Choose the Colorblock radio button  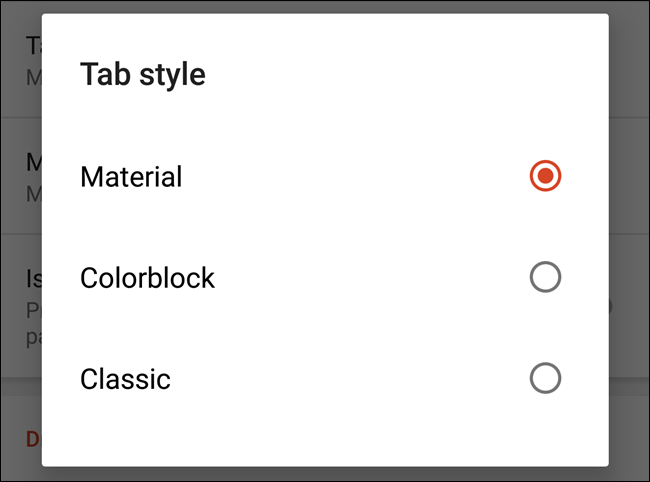pos(545,277)
